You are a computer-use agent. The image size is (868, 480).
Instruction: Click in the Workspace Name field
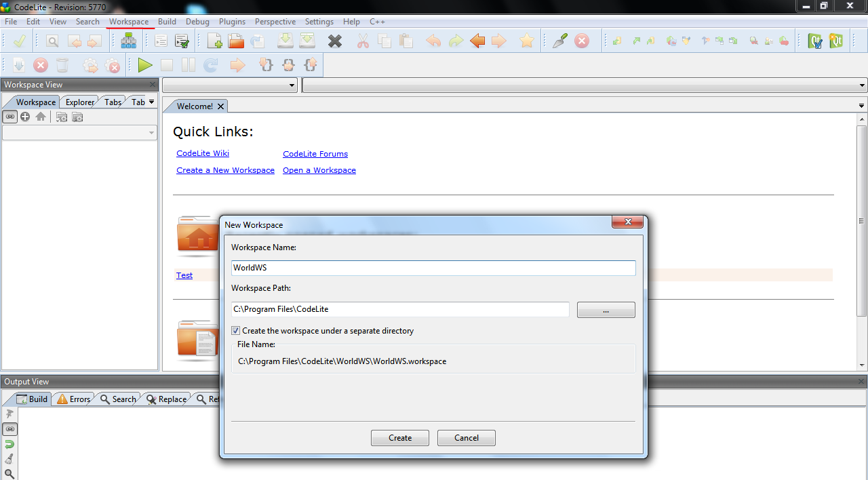433,268
